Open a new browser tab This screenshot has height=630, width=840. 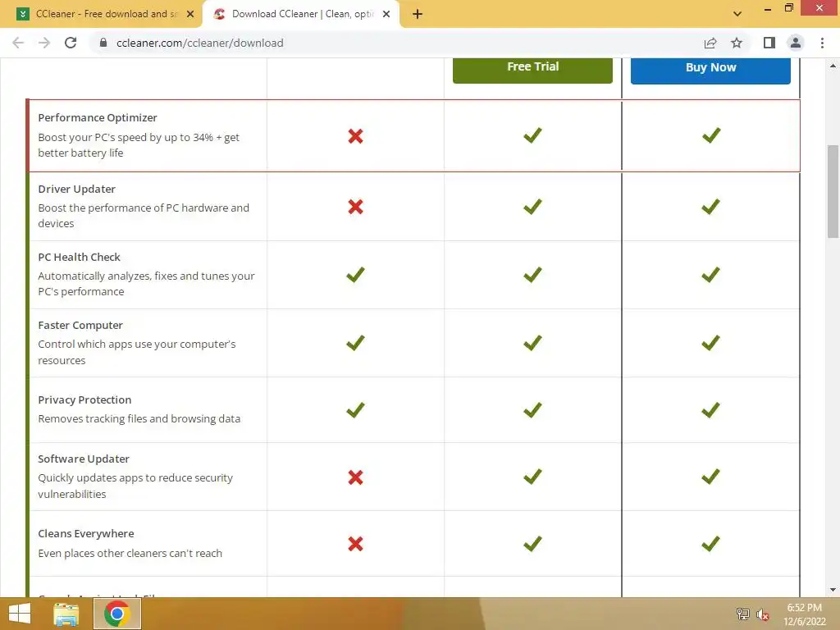pos(418,15)
